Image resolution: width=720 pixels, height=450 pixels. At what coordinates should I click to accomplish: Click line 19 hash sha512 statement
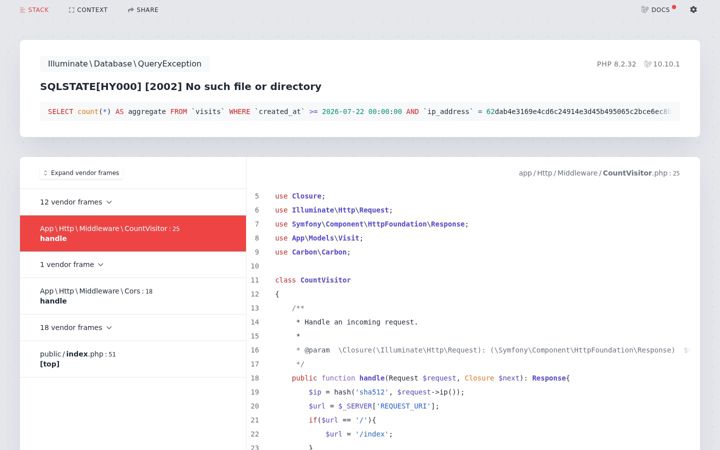pos(386,392)
